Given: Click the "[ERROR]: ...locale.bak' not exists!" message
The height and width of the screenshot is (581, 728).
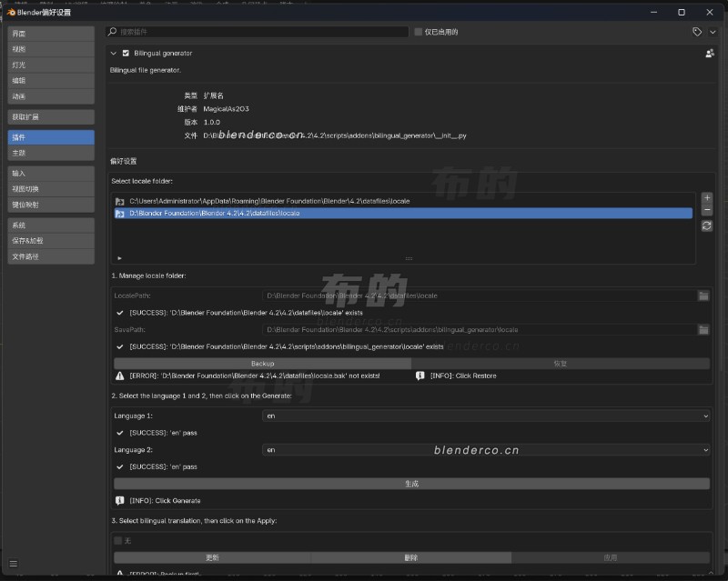Looking at the screenshot, I should pos(255,376).
